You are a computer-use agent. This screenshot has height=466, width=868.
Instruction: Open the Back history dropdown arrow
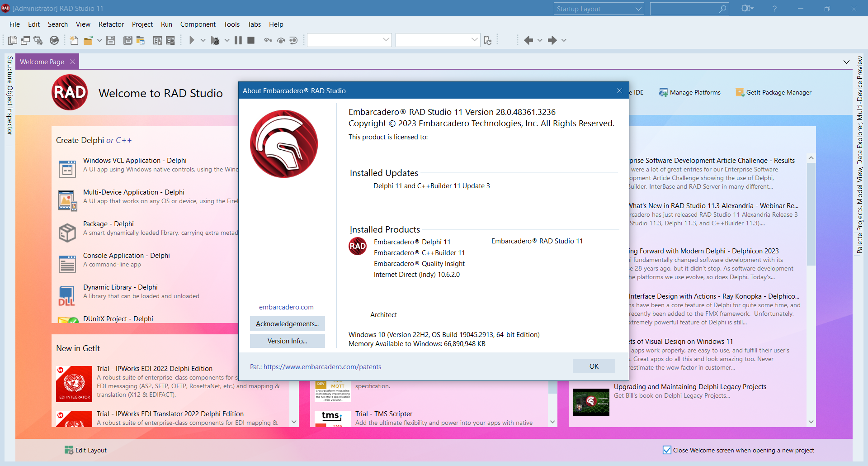point(540,40)
